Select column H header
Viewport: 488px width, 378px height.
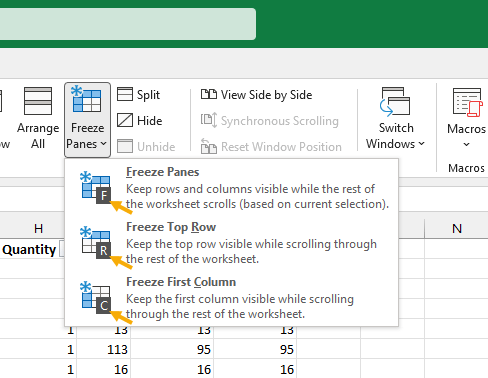(38, 229)
